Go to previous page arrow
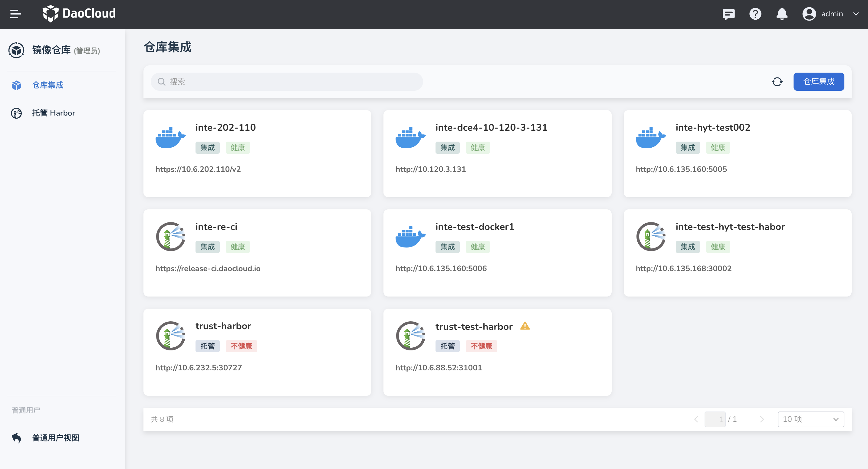This screenshot has height=469, width=868. pyautogui.click(x=696, y=419)
